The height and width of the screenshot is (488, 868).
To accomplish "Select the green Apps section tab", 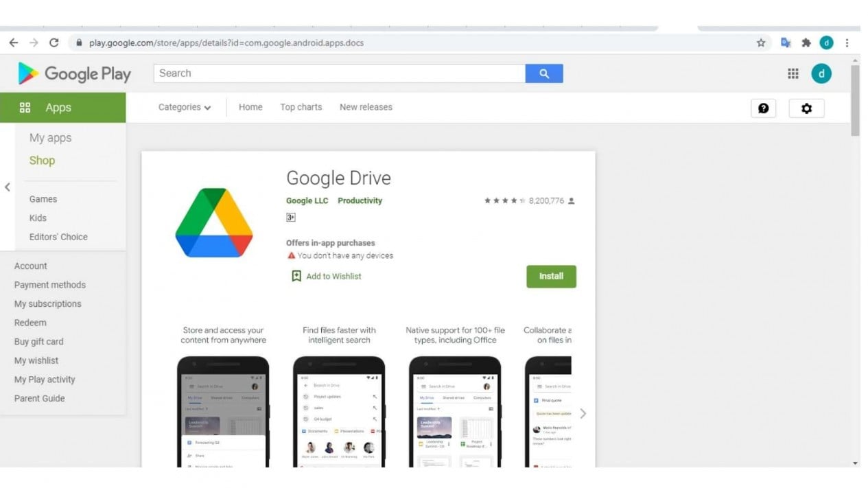I will (x=63, y=108).
